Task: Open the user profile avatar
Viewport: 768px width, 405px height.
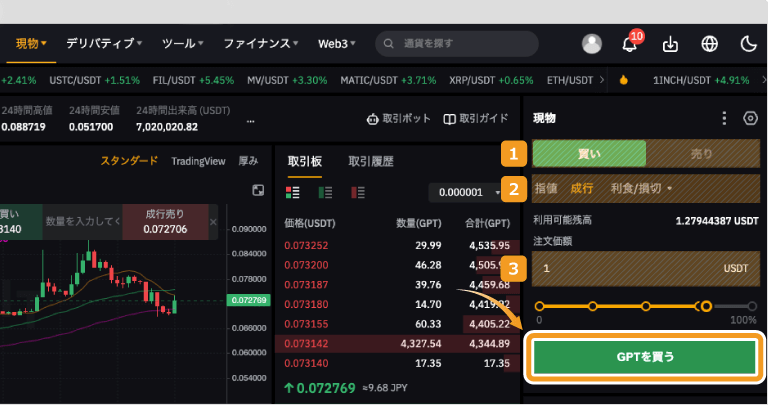Action: [592, 44]
